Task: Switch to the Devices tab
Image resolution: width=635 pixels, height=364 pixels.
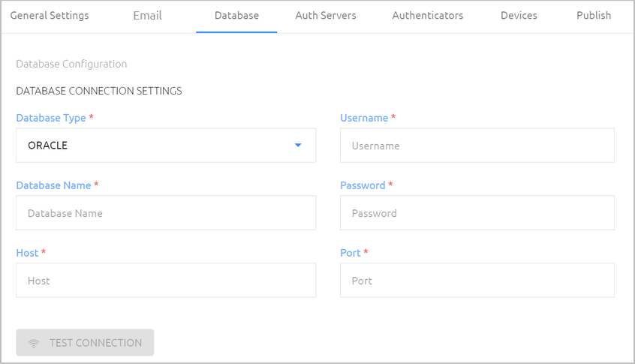Action: click(519, 16)
